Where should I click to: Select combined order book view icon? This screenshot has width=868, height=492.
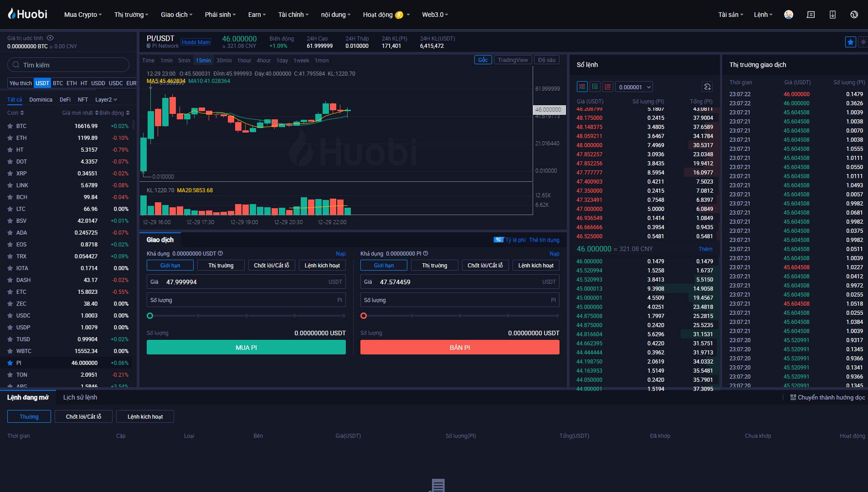tap(582, 87)
